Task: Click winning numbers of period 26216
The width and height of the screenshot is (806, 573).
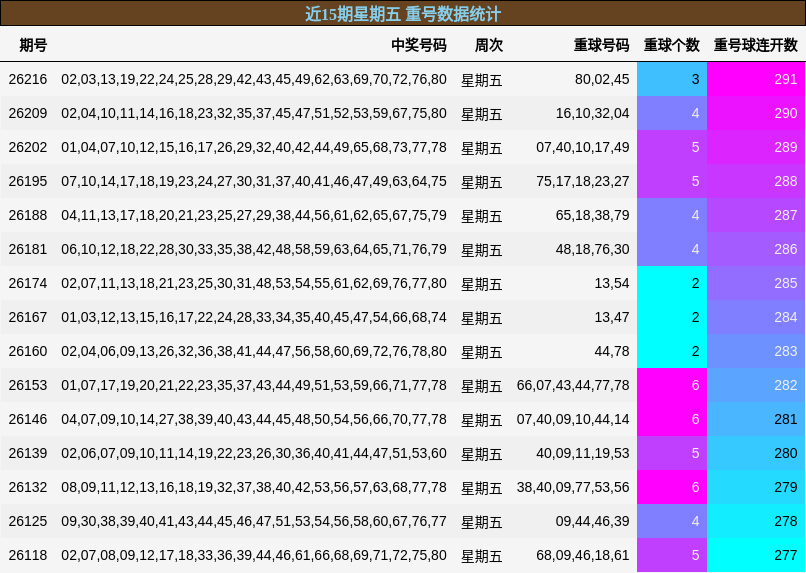Action: coord(254,79)
